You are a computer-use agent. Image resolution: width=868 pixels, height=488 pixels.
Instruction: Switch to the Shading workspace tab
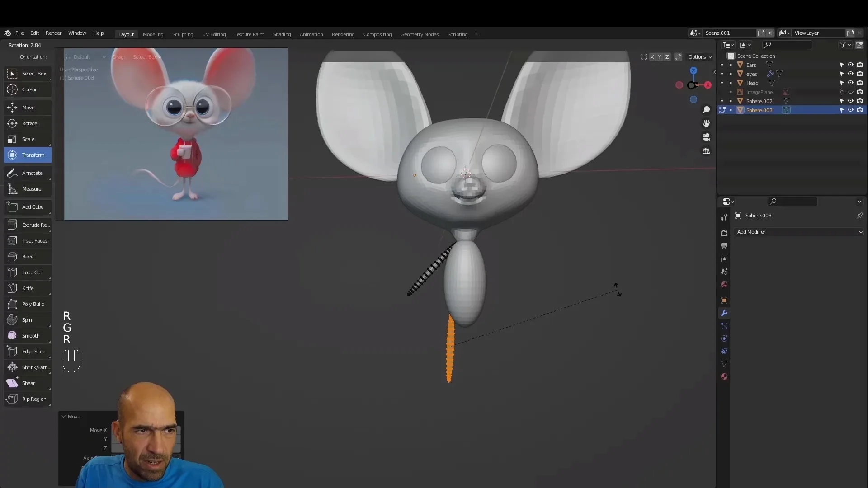(x=282, y=34)
